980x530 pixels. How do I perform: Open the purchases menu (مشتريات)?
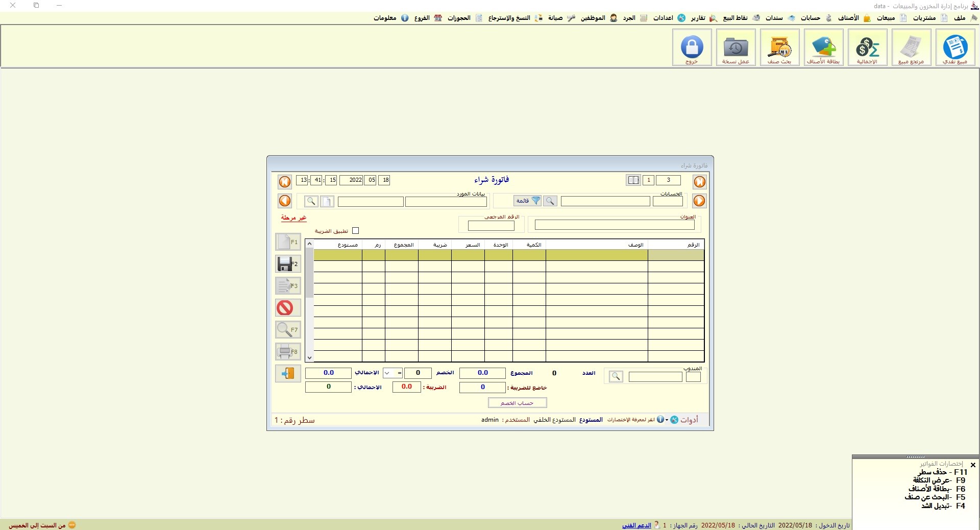(924, 18)
